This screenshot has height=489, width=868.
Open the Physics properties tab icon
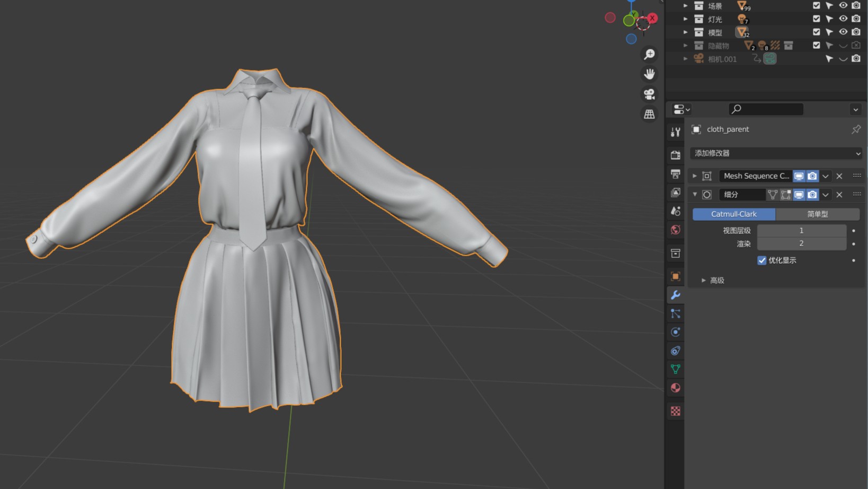[x=676, y=332]
